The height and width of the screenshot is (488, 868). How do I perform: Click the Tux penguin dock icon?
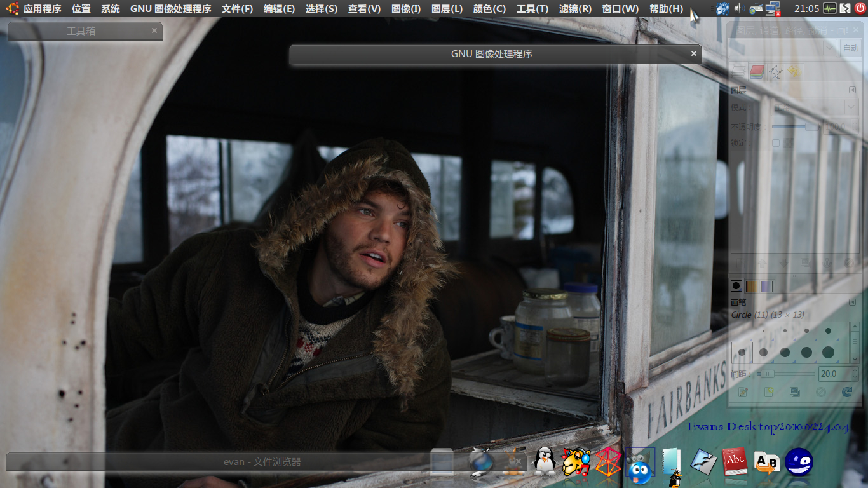(544, 462)
